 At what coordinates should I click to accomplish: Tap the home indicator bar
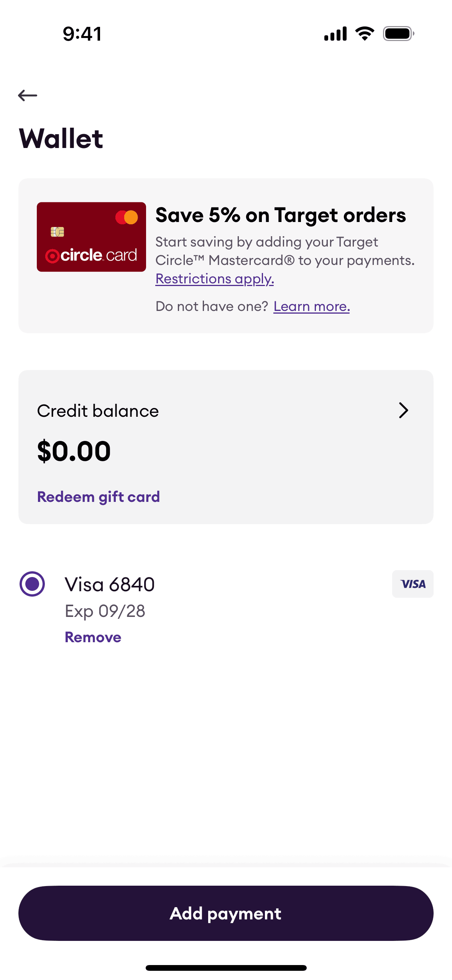pyautogui.click(x=226, y=968)
